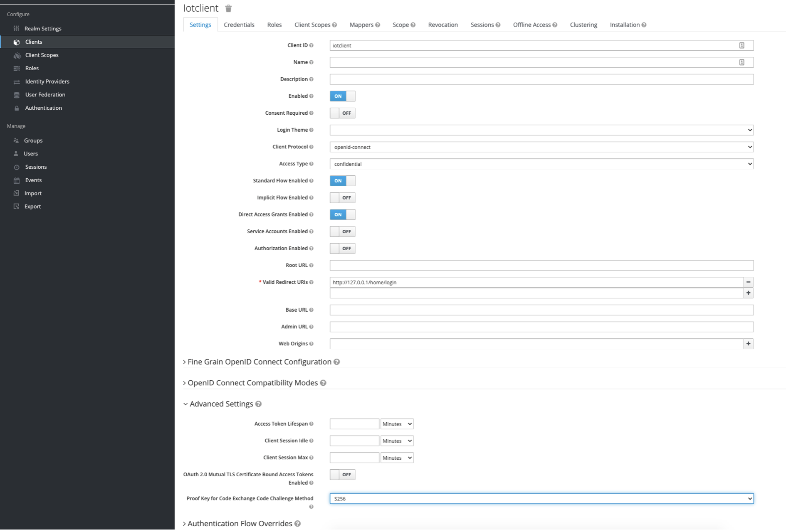Open Export in the Manage section
Image resolution: width=786 pixels, height=532 pixels.
[x=32, y=207]
